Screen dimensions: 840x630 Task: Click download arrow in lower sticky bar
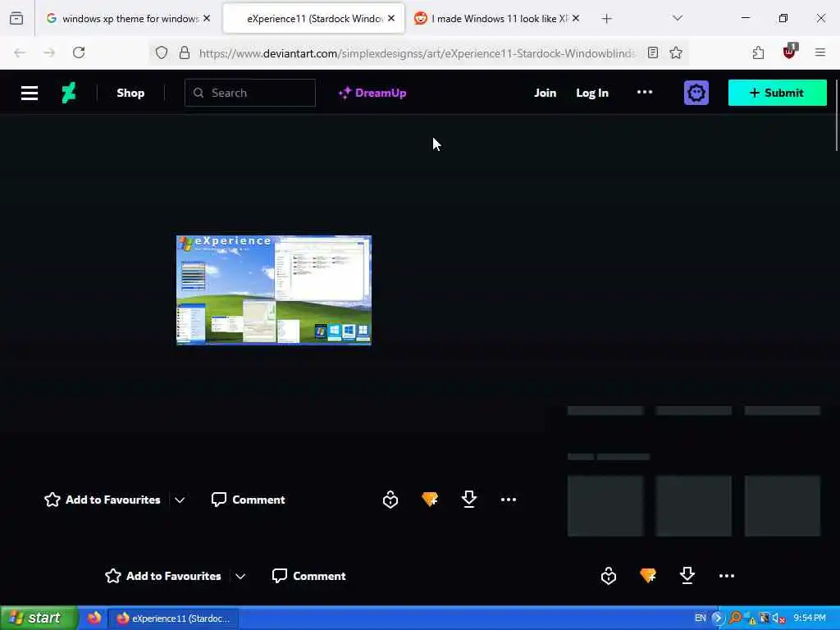click(687, 576)
